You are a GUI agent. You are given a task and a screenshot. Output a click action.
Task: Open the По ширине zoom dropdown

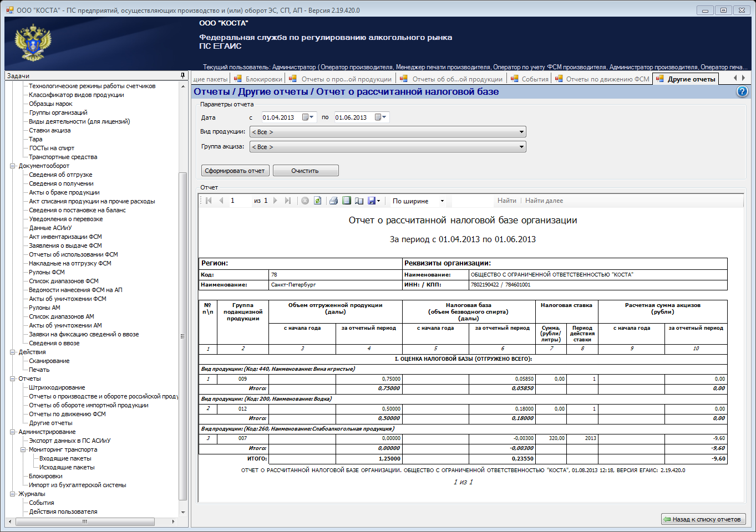(x=442, y=201)
